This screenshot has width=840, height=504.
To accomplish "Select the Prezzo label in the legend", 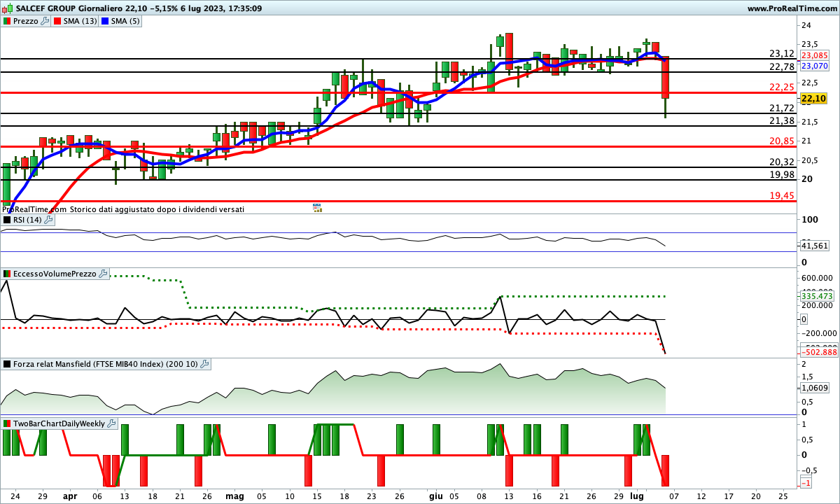I will pos(26,21).
